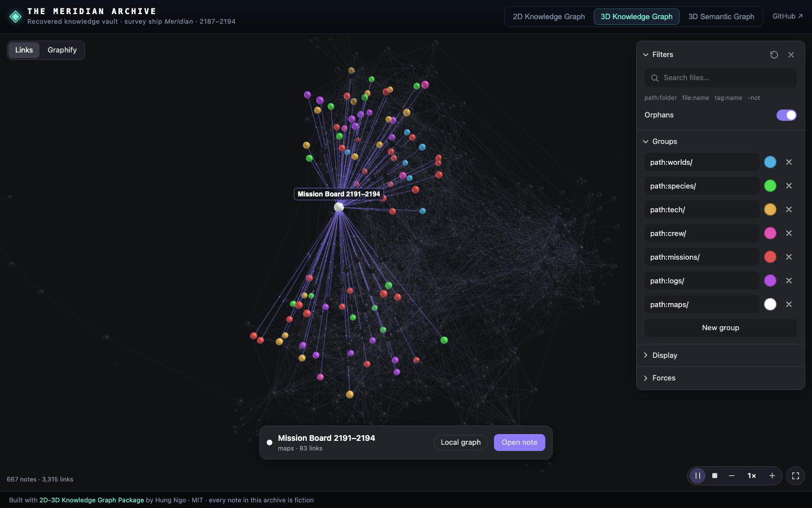Switch to Links mode
The height and width of the screenshot is (508, 812).
click(x=24, y=50)
